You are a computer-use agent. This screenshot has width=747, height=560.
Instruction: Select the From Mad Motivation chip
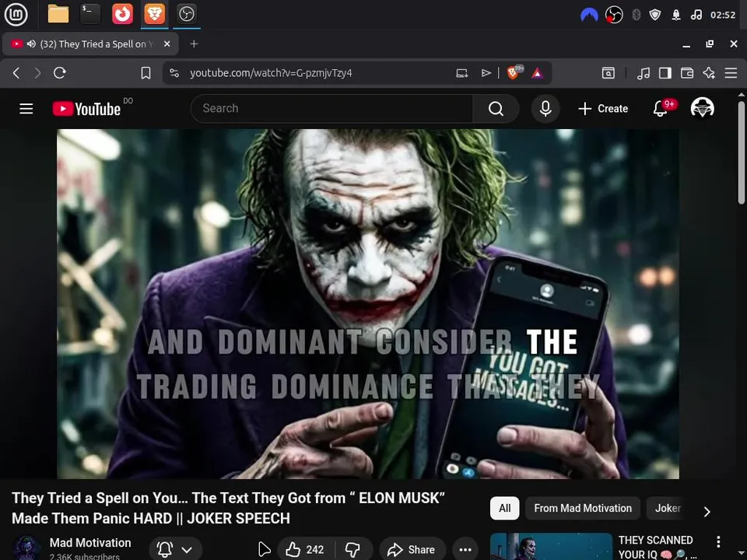point(583,508)
